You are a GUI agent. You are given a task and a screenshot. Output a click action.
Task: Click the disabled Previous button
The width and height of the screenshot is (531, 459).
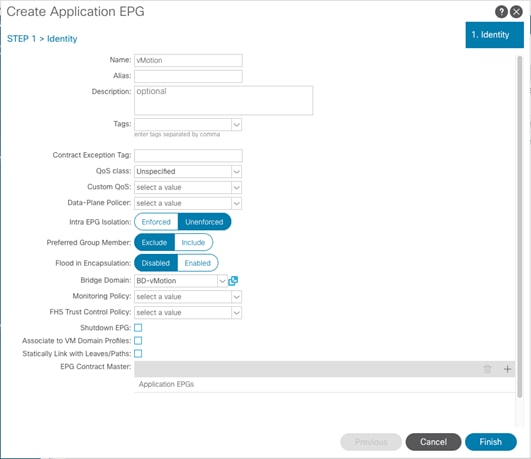[x=371, y=442]
